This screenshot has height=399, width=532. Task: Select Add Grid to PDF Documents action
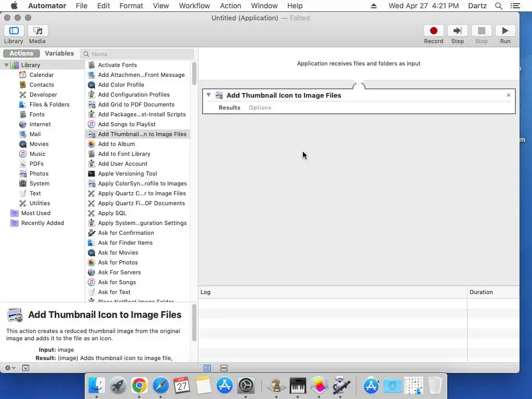[x=137, y=104]
